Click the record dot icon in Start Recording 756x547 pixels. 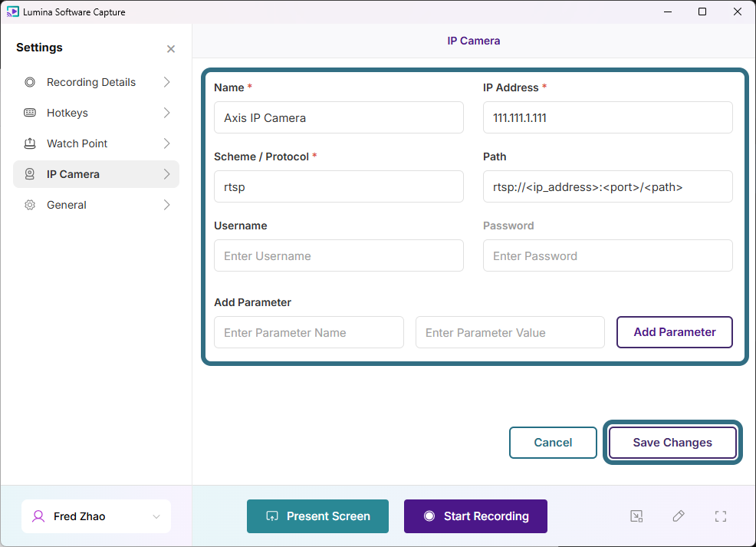429,516
